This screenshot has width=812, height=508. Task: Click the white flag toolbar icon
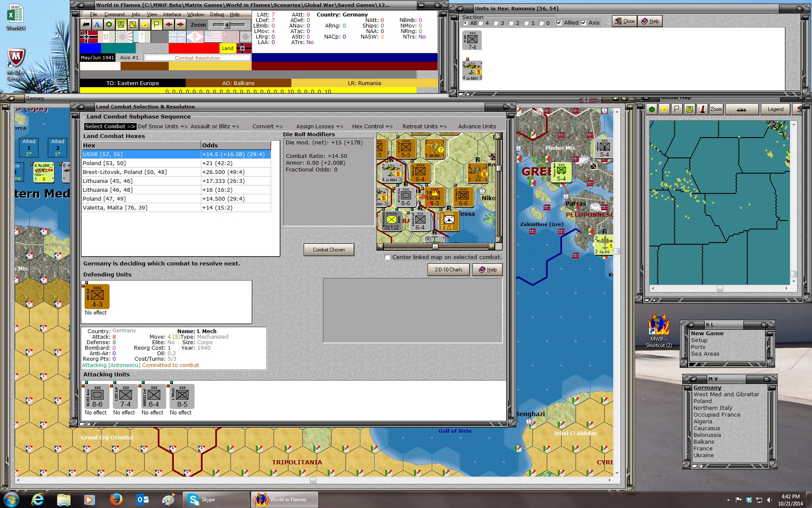tap(156, 25)
